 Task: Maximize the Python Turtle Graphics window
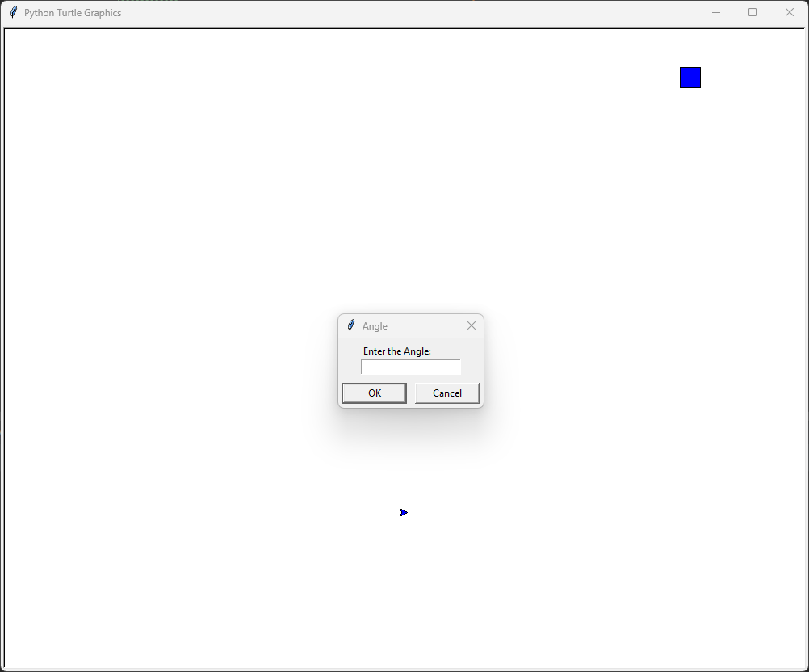pyautogui.click(x=752, y=12)
